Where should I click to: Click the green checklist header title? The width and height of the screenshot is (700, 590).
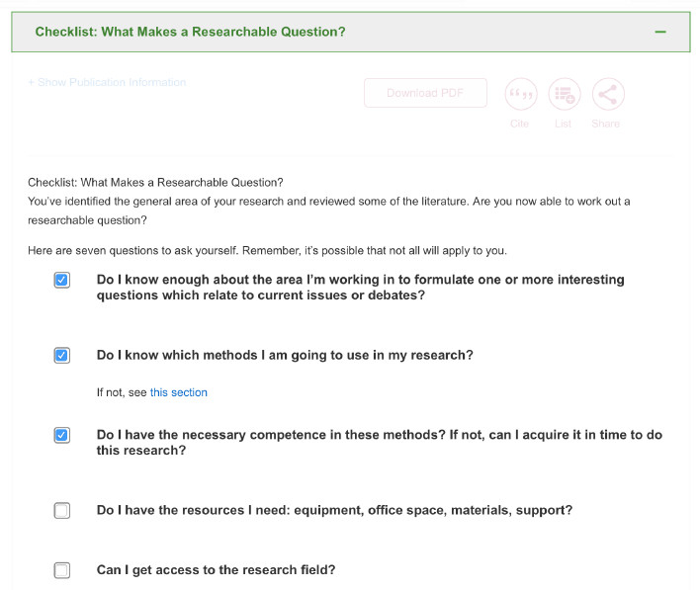190,32
